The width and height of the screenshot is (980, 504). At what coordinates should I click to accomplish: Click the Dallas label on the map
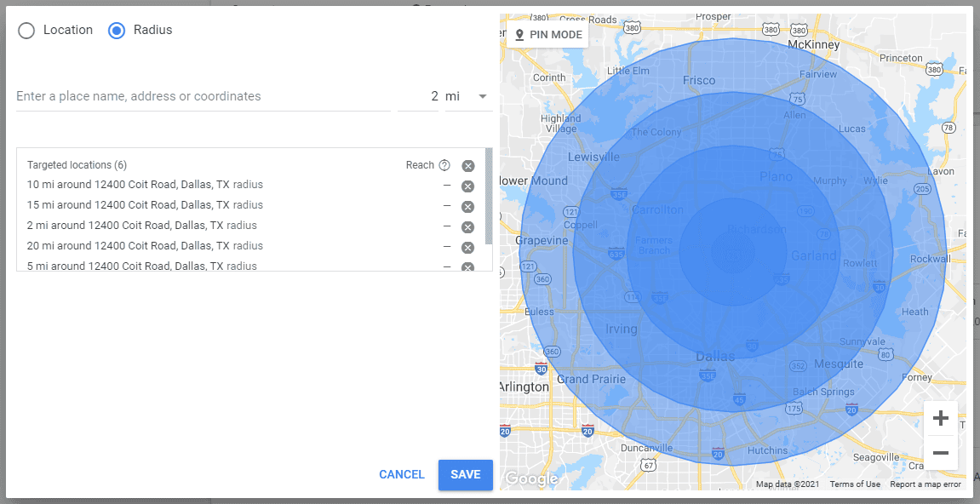click(715, 357)
